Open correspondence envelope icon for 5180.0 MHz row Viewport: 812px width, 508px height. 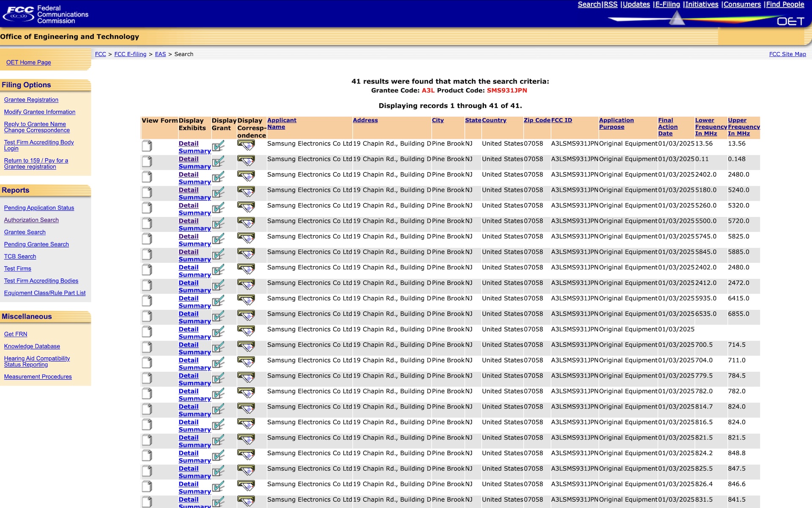coord(246,192)
